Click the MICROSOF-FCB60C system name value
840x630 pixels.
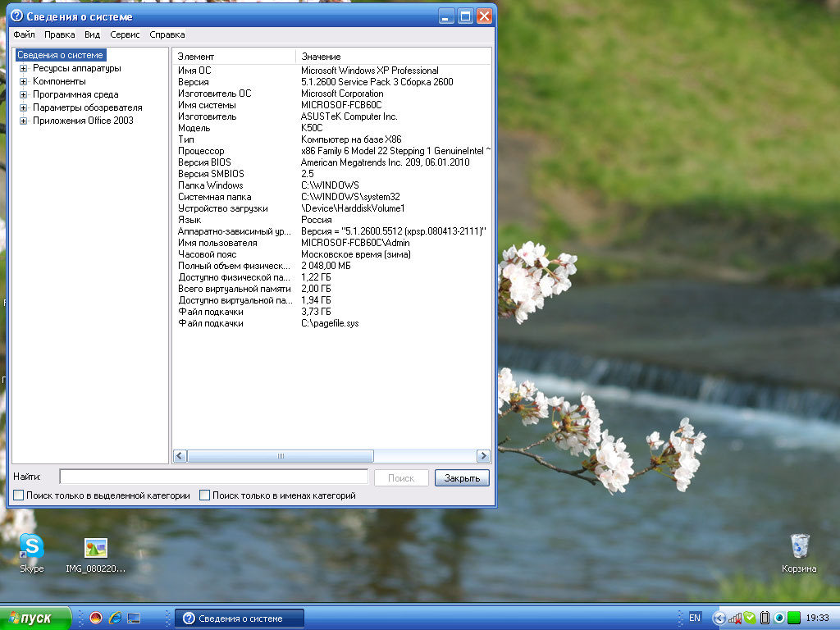(341, 105)
